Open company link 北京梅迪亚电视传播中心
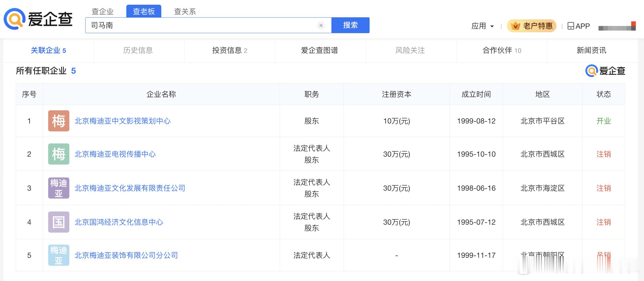The width and height of the screenshot is (644, 281). 115,154
